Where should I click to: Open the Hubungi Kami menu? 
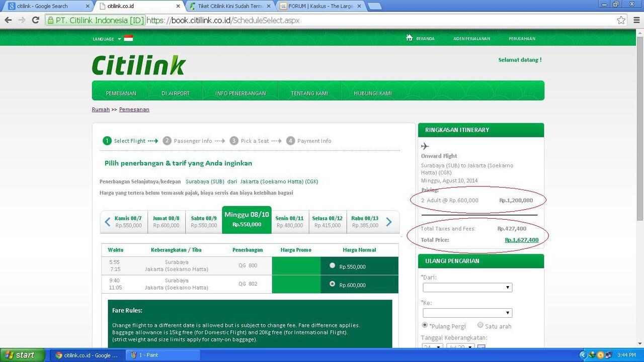373,93
